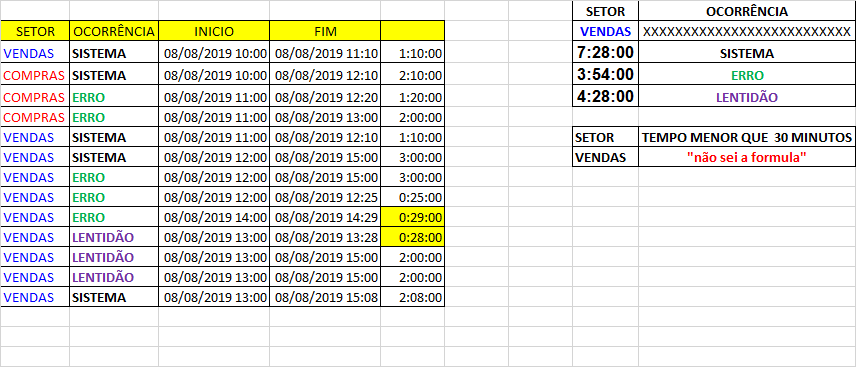Click the yellow OCORRÊNCIA header cell
This screenshot has height=367, width=856.
point(114,32)
